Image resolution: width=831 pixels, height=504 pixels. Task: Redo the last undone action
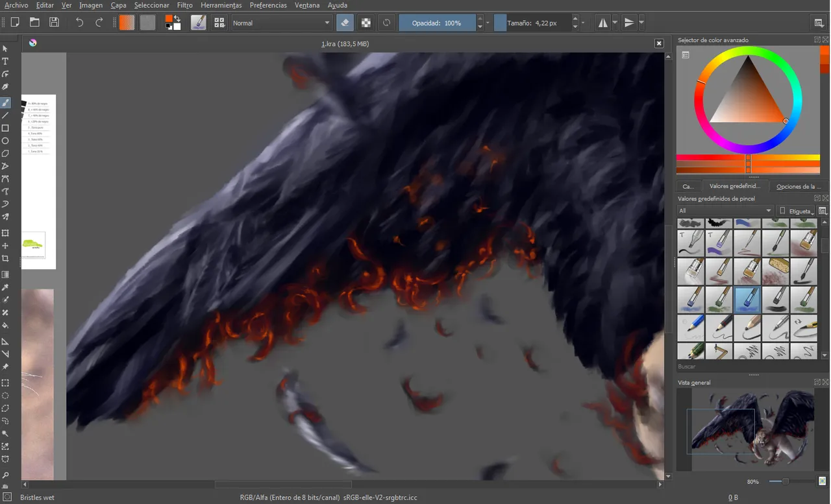[99, 23]
